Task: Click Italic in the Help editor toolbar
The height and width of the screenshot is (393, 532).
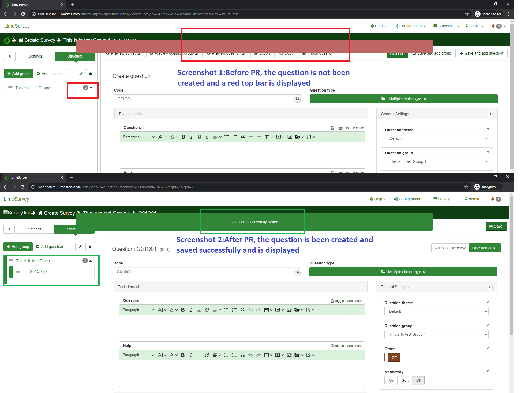Action: click(x=191, y=355)
